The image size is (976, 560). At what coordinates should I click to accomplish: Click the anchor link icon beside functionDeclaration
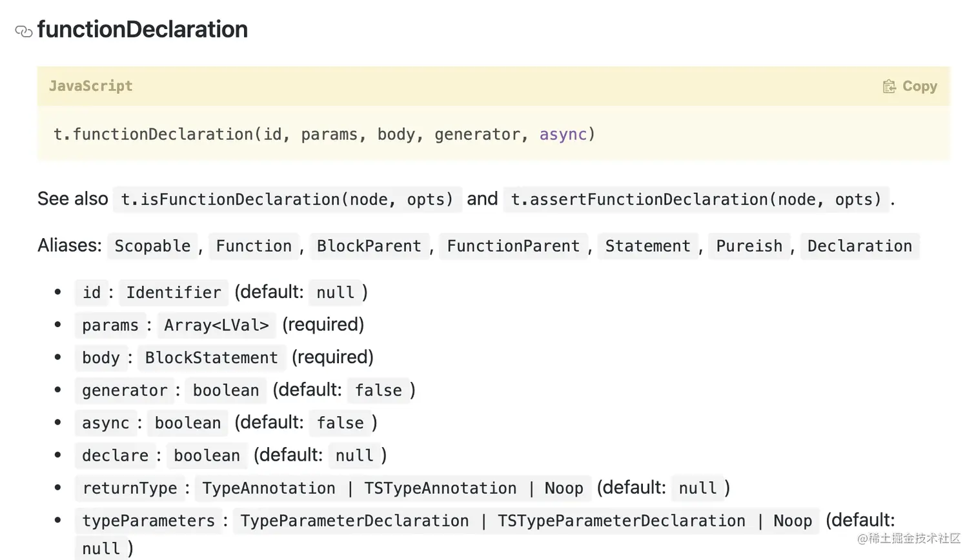click(23, 31)
